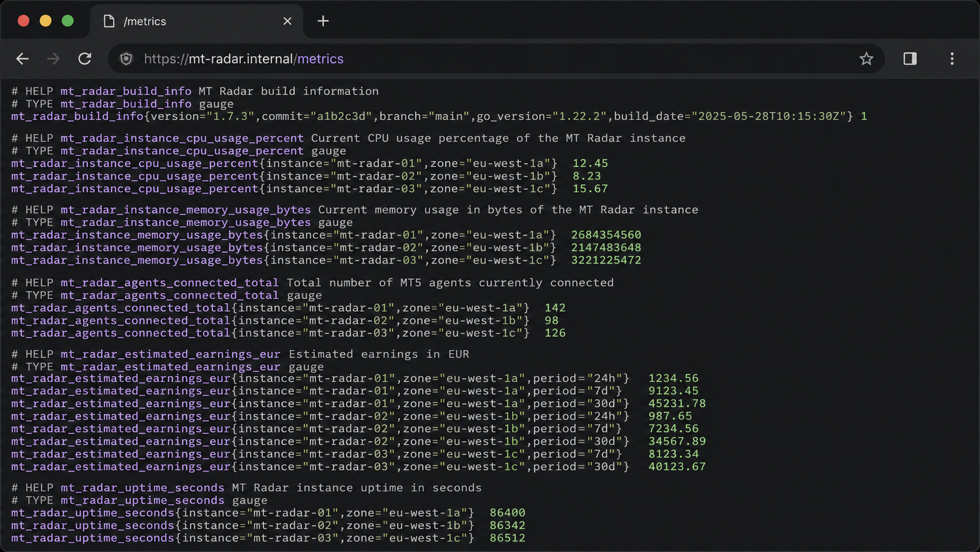Click the earnings value 1234.56
Viewport: 980px width, 552px height.
point(673,378)
